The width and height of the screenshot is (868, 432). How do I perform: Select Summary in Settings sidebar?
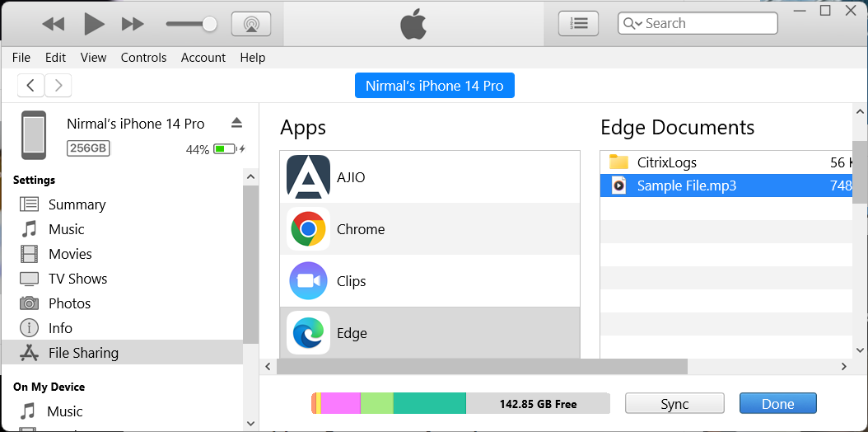pos(122,204)
